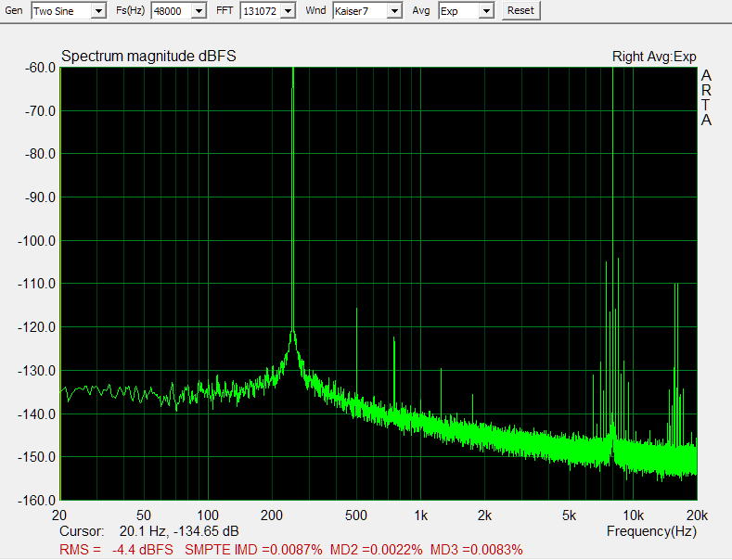Click the -130.0 y-axis label
The image size is (732, 560).
pos(36,371)
